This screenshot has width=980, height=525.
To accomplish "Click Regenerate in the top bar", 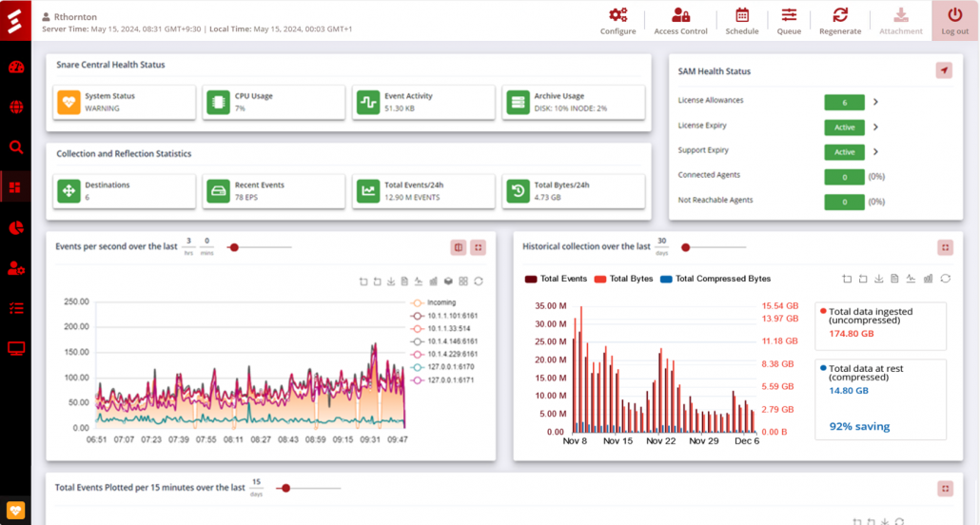I will 840,21.
